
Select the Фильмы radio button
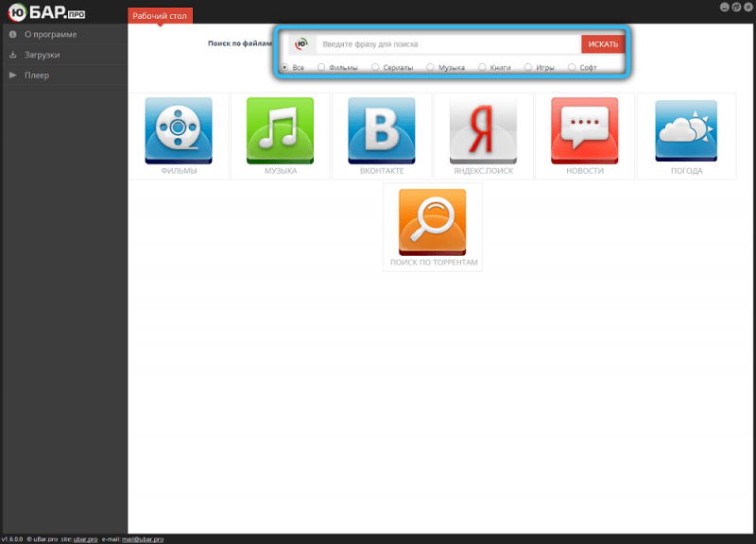[321, 67]
